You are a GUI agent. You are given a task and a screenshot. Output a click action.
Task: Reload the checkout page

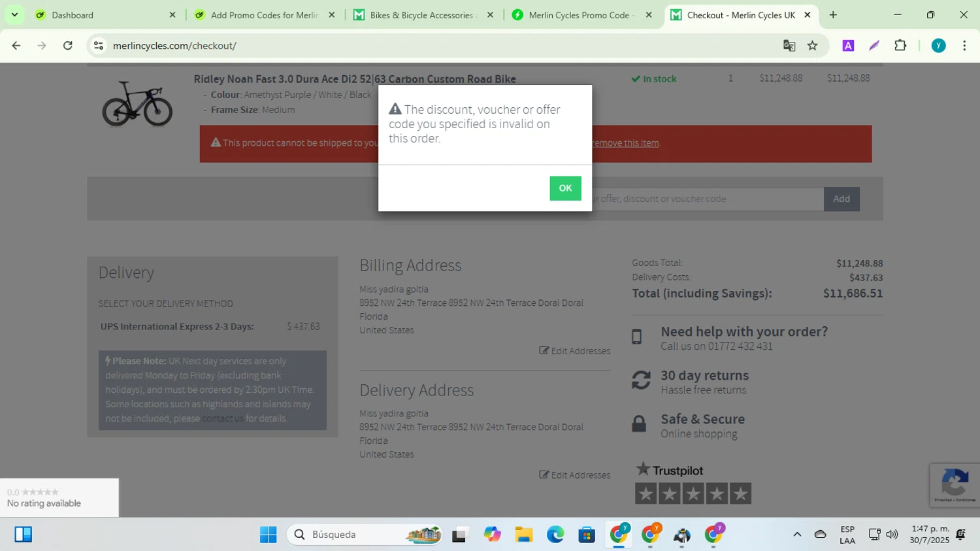[x=68, y=46]
